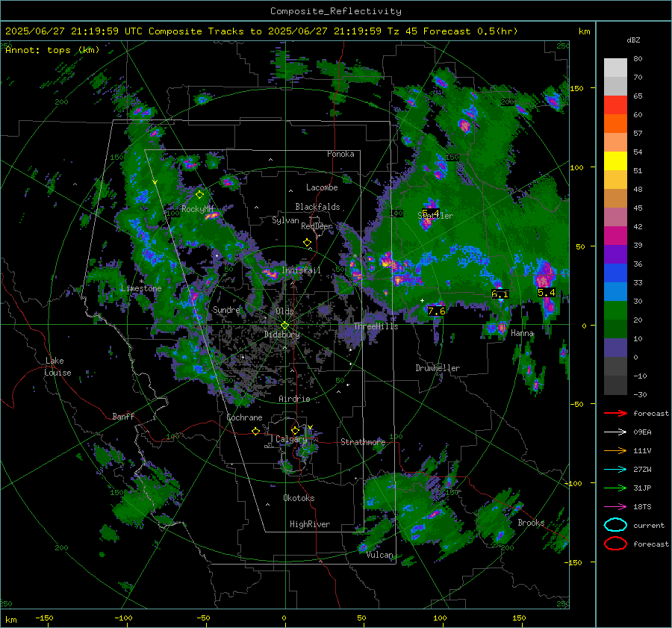Click the Hanna town label
This screenshot has width=672, height=628.
click(522, 332)
